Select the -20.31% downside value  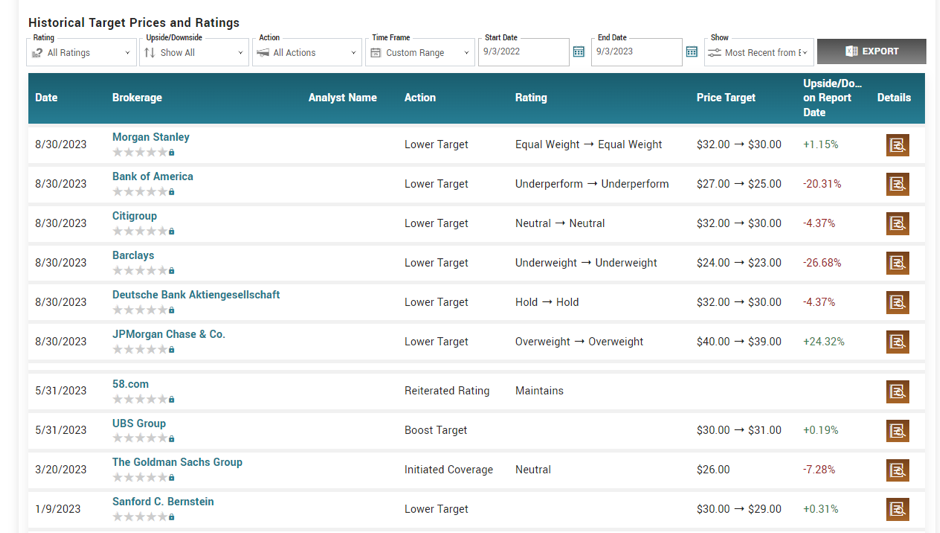click(x=822, y=184)
